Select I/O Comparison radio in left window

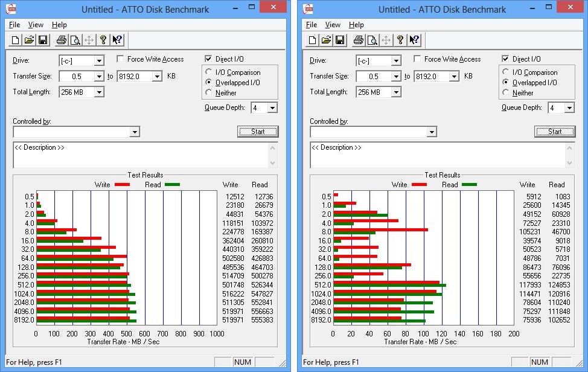tap(209, 72)
